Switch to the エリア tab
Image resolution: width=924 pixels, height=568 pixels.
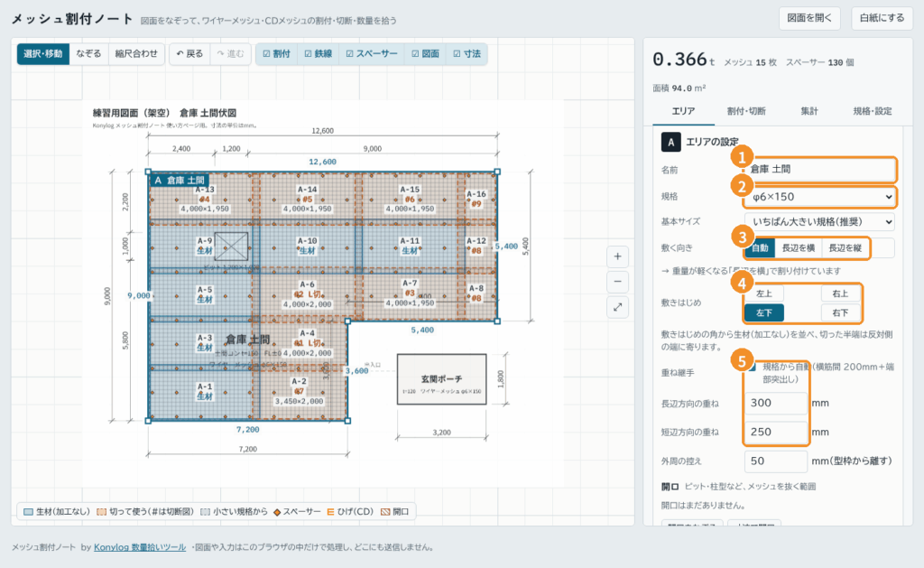684,111
